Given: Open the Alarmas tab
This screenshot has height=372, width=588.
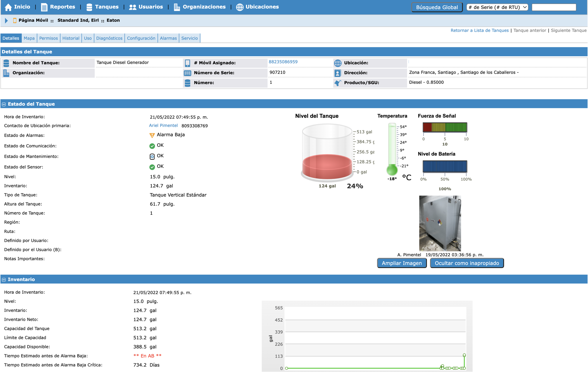Looking at the screenshot, I should tap(168, 38).
